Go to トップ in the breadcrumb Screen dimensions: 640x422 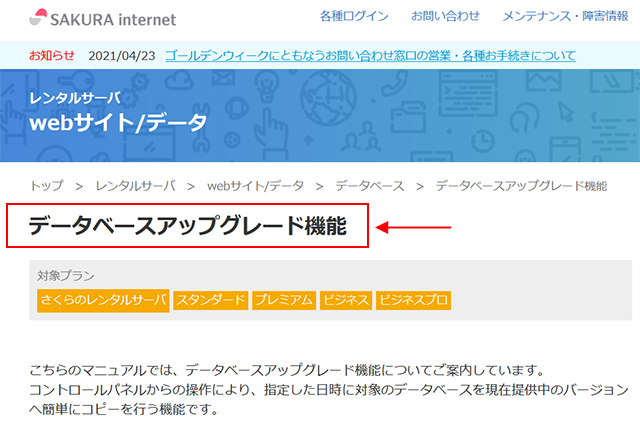(47, 186)
